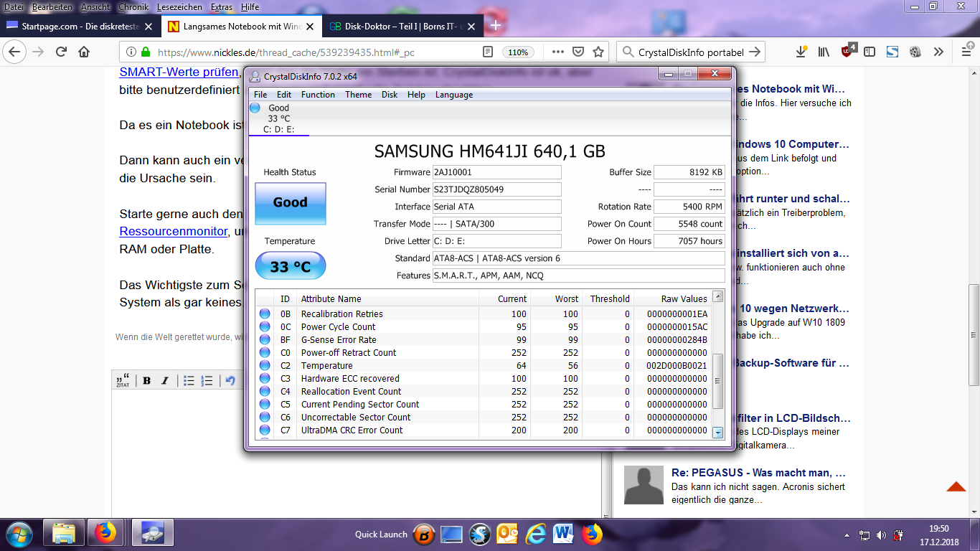Viewport: 980px width, 551px height.
Task: Open the Theme menu in CrystalDiskInfo
Action: 358,95
